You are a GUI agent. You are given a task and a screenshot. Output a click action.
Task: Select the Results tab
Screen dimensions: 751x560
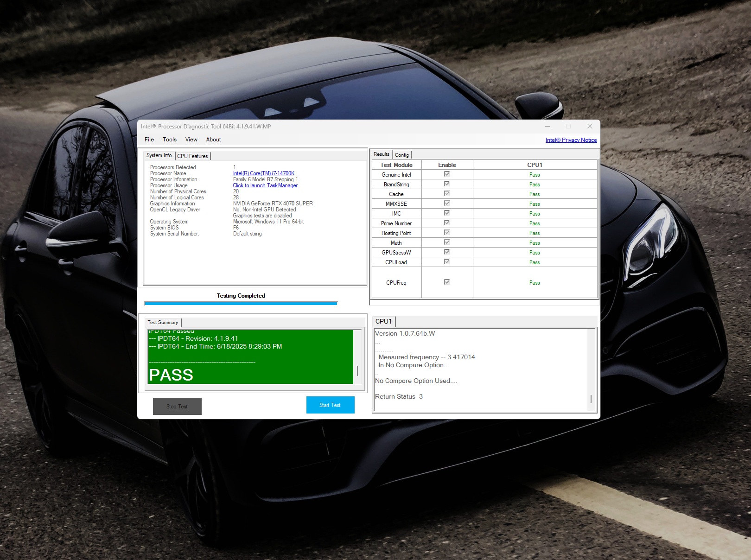381,154
